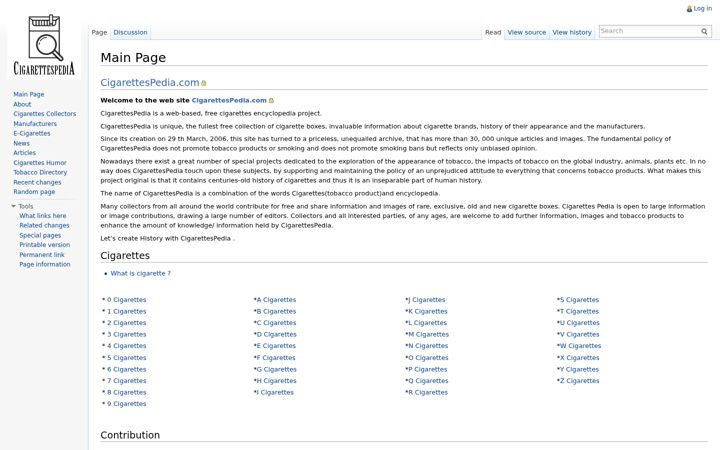
Task: Open the N Cigarettes list
Action: [428, 346]
